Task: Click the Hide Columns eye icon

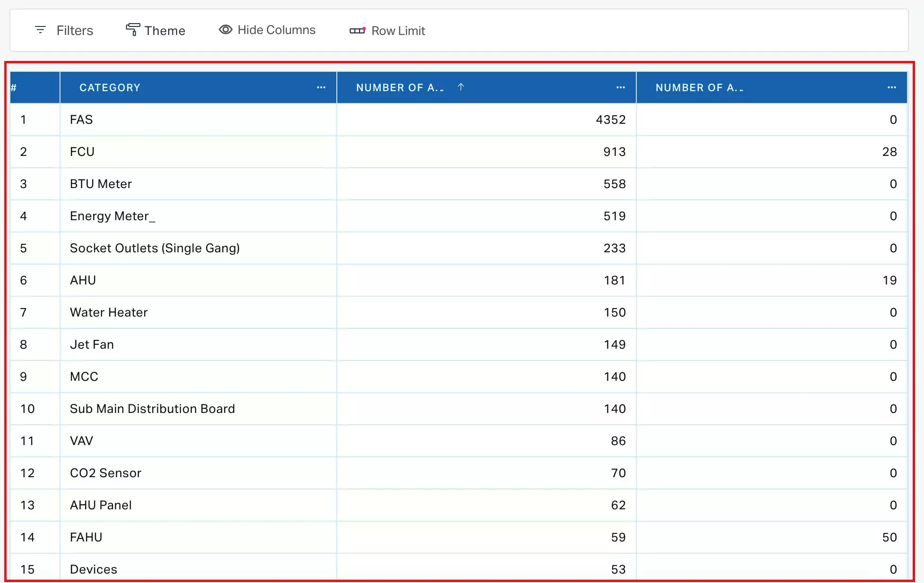Action: click(x=225, y=30)
